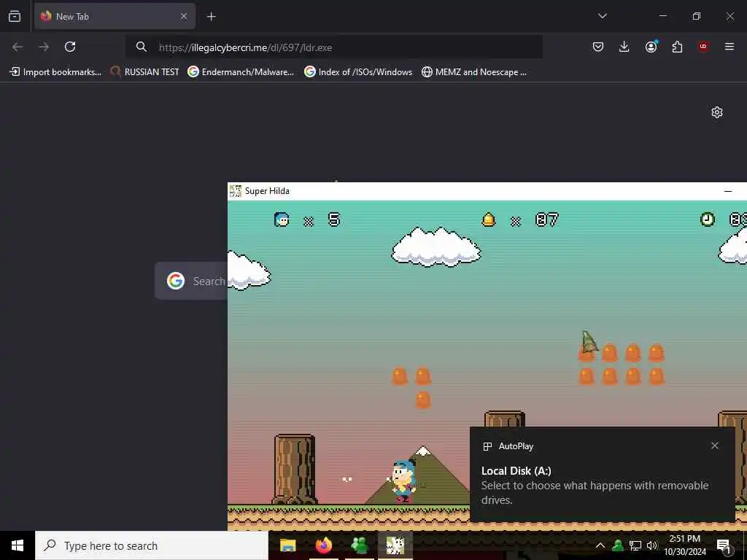Open a new browser tab with plus
The width and height of the screenshot is (747, 560).
[211, 17]
